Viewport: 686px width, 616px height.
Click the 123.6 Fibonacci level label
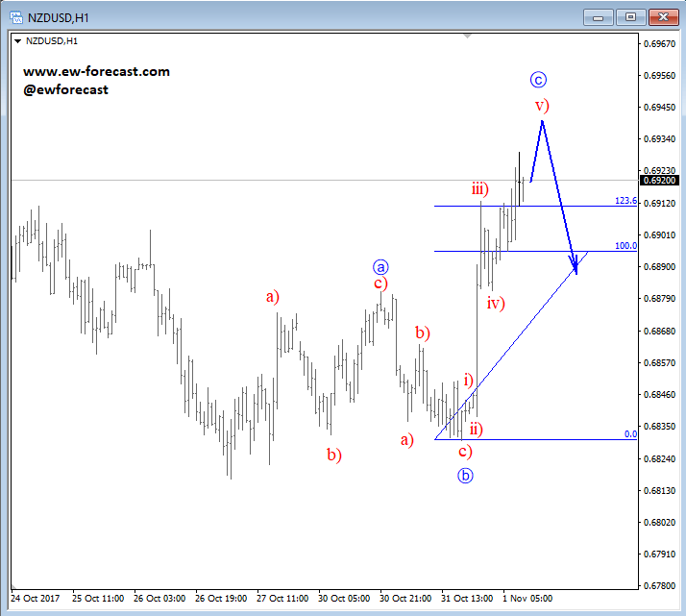(625, 201)
